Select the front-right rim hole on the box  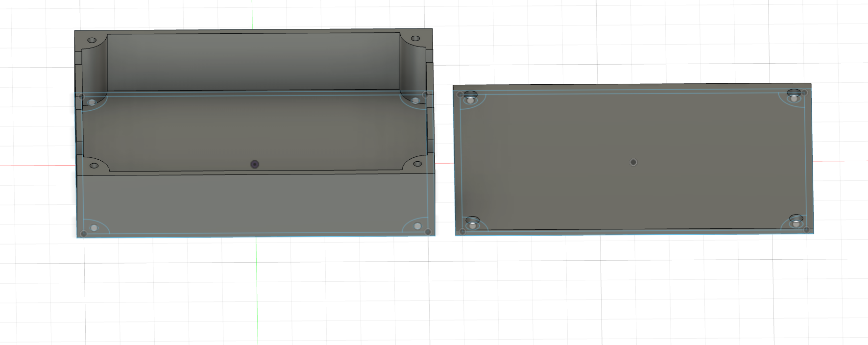click(417, 164)
